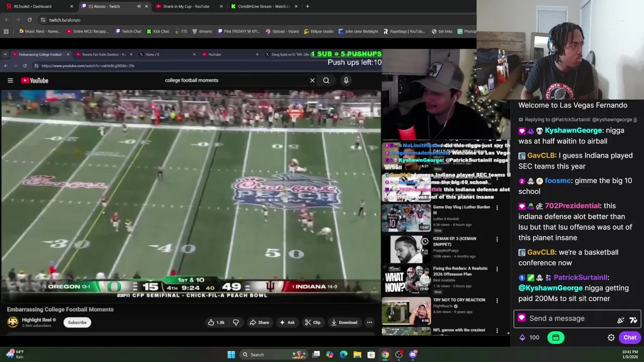
Task: Click KyshawnGeorge's username in chat
Action: click(x=573, y=131)
